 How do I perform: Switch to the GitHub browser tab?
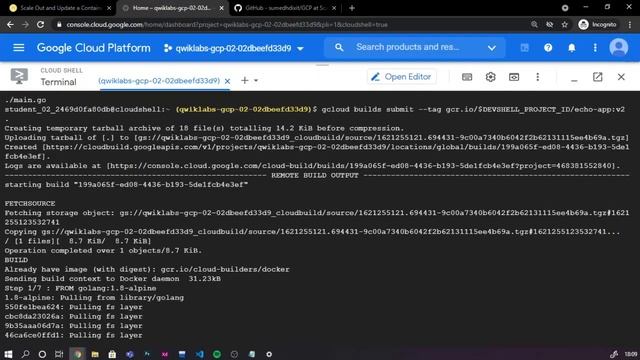pos(284,8)
